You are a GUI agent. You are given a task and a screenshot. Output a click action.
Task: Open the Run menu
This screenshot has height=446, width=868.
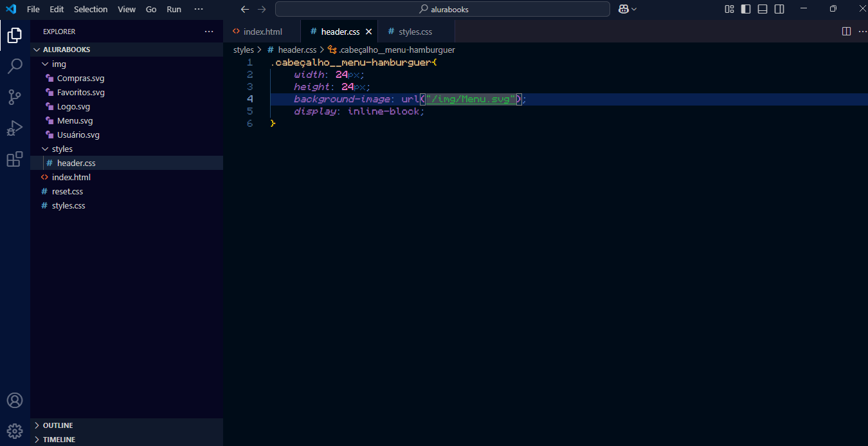click(174, 9)
